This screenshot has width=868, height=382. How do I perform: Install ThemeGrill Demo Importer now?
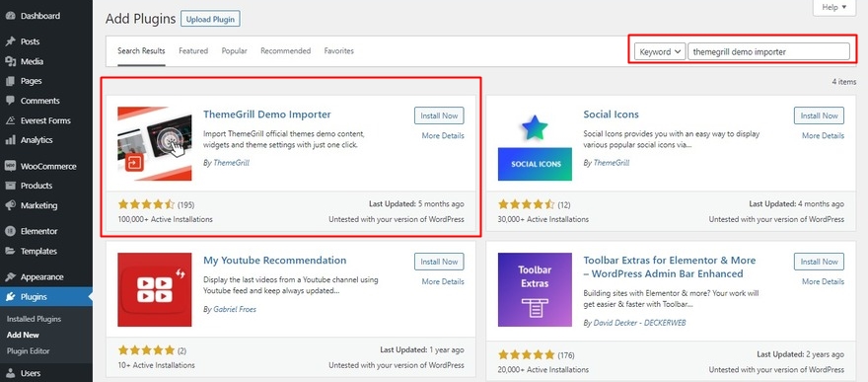[439, 115]
